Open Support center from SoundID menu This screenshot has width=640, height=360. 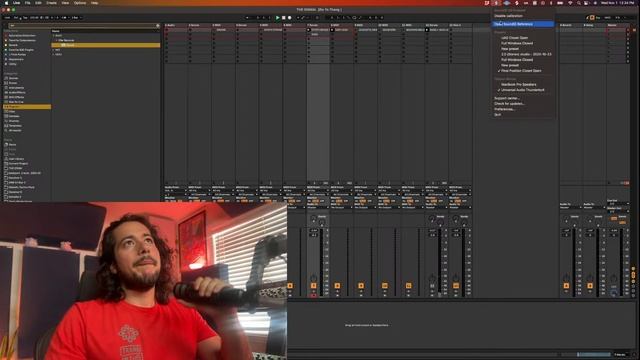[507, 98]
